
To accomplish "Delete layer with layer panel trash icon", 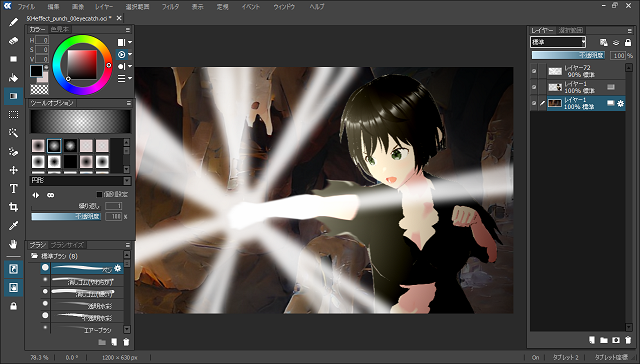I will pyautogui.click(x=628, y=340).
